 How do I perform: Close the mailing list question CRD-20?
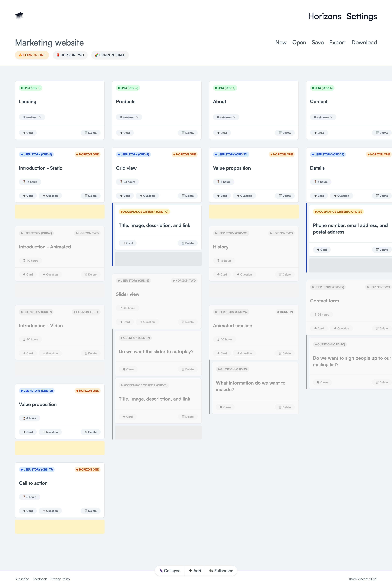coord(322,382)
